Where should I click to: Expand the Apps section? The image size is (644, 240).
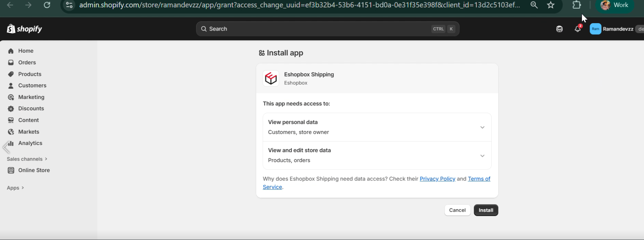point(15,188)
